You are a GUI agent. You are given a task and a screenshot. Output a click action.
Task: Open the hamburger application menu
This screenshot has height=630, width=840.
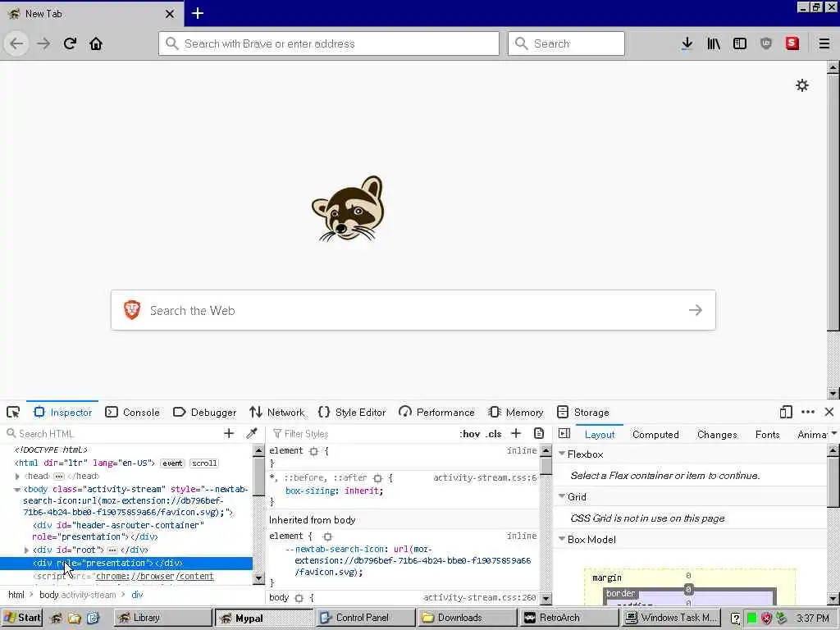[824, 43]
